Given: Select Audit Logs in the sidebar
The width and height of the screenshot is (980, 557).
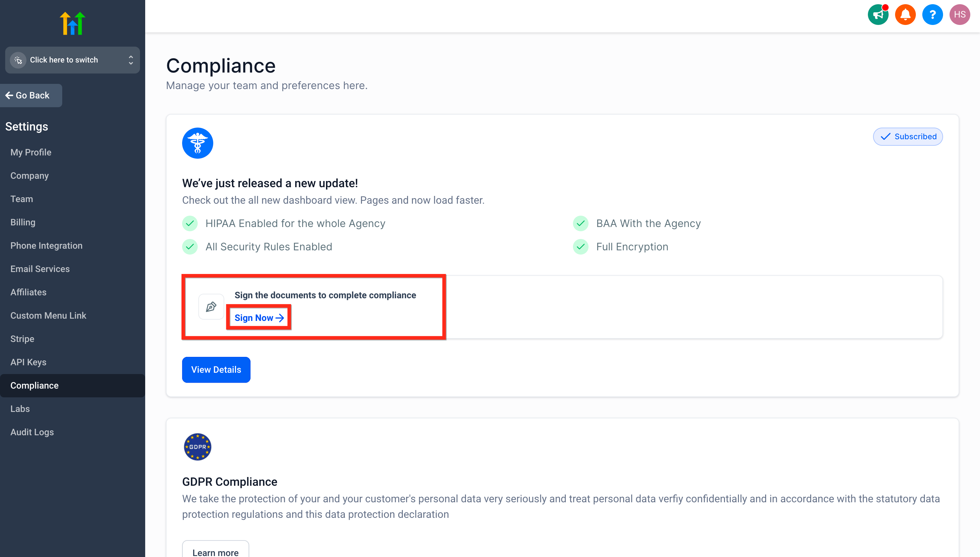Looking at the screenshot, I should 32,432.
